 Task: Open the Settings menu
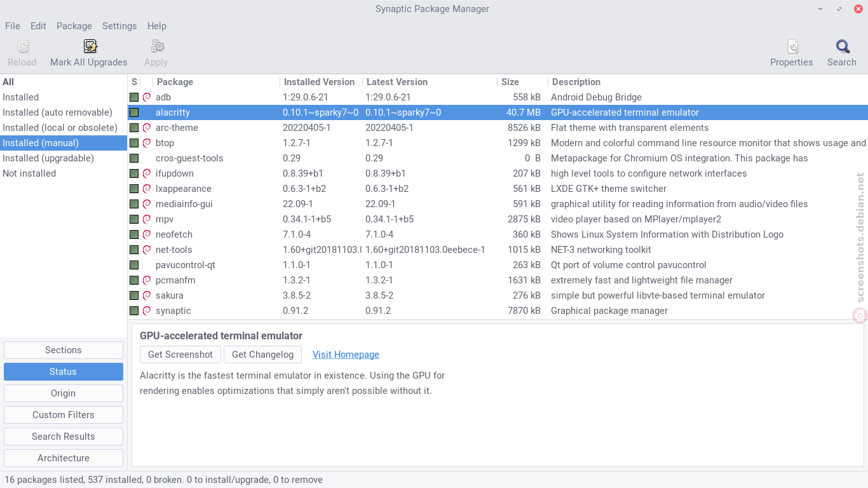pyautogui.click(x=119, y=26)
